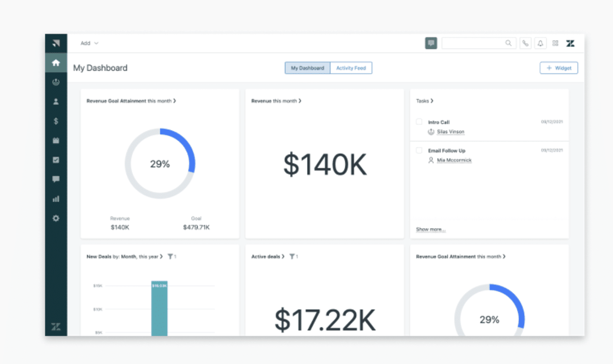Open the green chat message icon in top bar
613x364 pixels.
pos(431,43)
